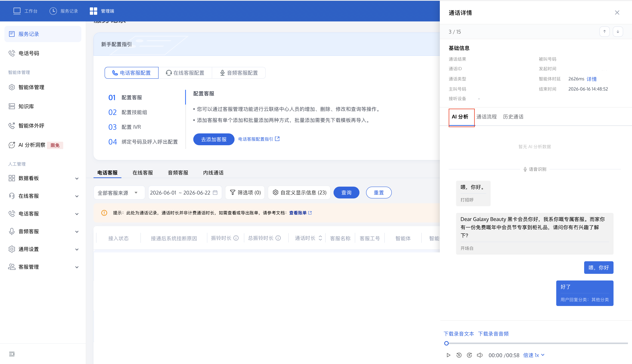Open the 智能体时延 详情 link
The height and width of the screenshot is (364, 632).
(592, 79)
